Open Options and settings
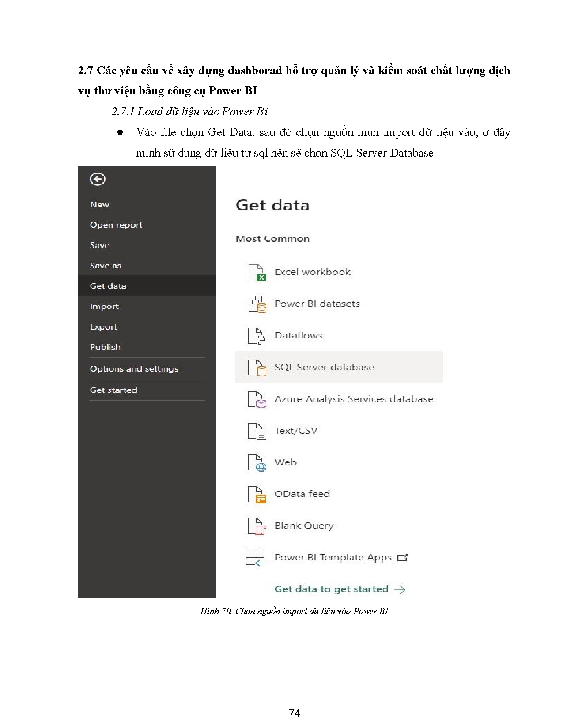 click(134, 369)
